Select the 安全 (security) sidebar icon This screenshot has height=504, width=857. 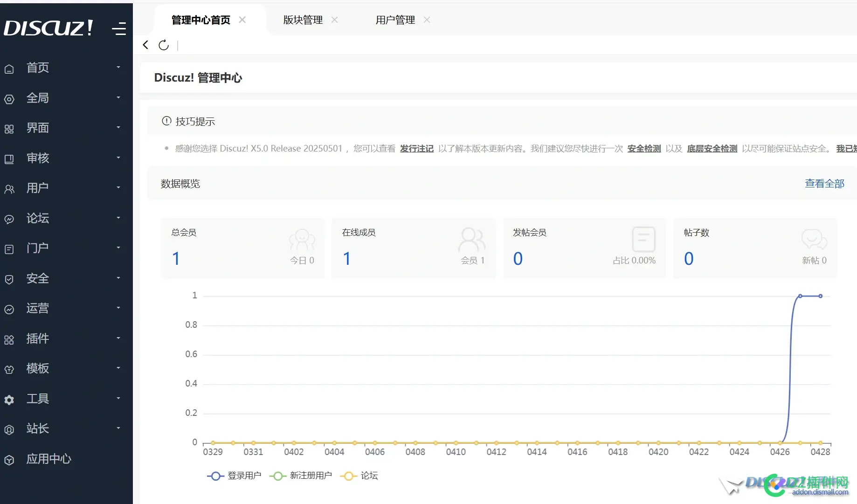point(9,279)
